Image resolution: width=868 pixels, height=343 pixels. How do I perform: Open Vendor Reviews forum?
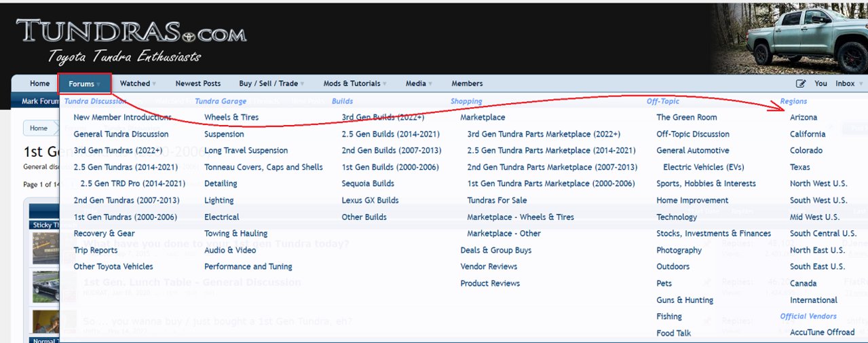pos(489,266)
